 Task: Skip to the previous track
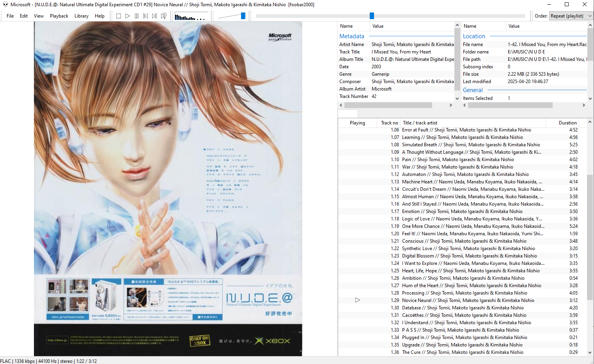(x=145, y=16)
